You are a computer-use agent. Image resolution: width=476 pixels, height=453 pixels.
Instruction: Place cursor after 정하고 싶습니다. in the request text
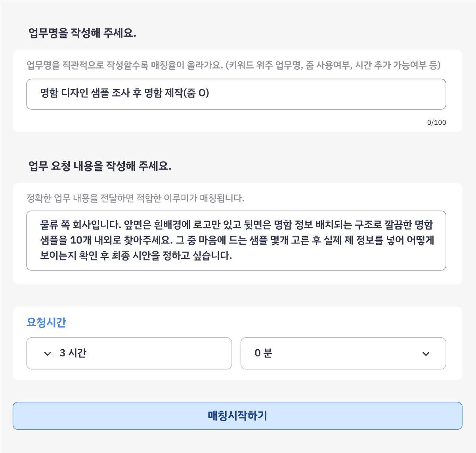click(x=232, y=255)
